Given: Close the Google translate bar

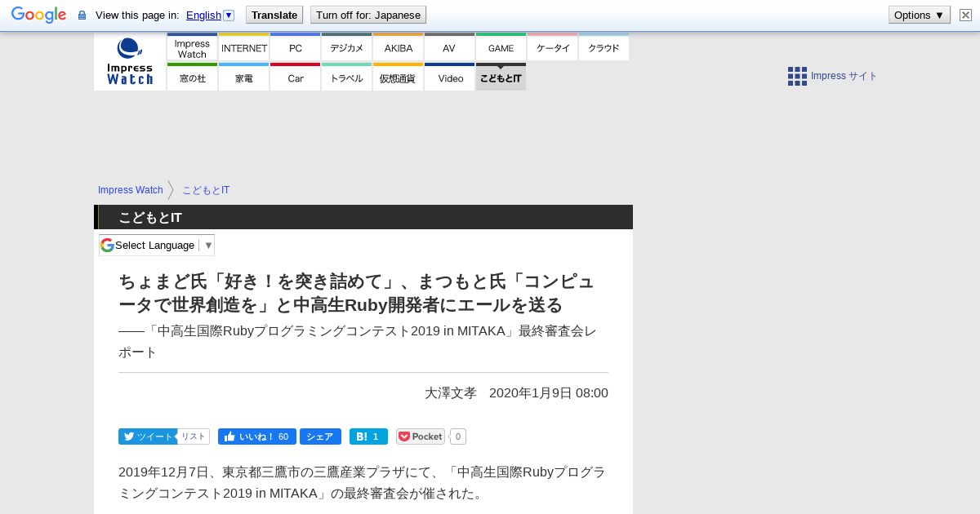Looking at the screenshot, I should tap(965, 15).
